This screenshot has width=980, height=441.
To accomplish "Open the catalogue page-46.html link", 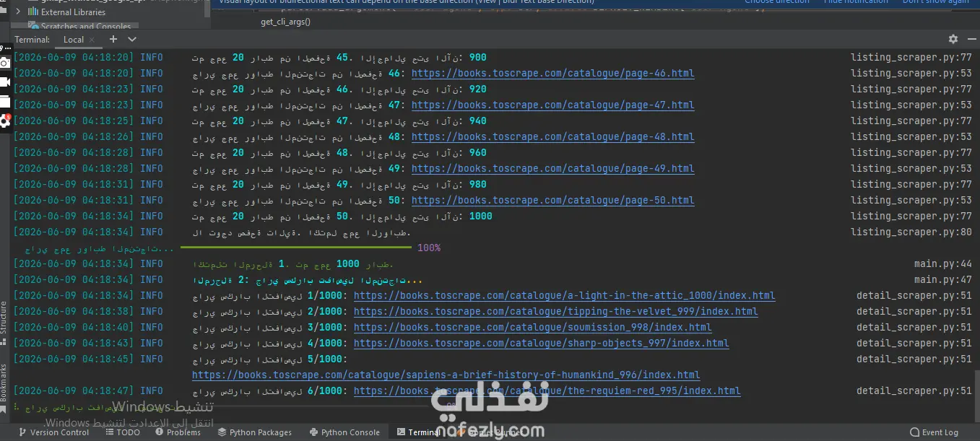I will 552,73.
